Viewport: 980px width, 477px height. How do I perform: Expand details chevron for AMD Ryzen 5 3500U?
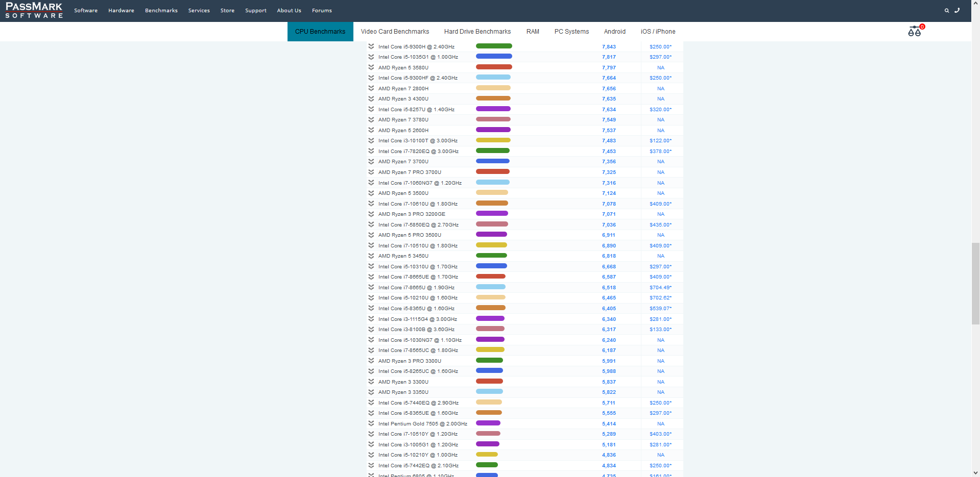point(371,193)
